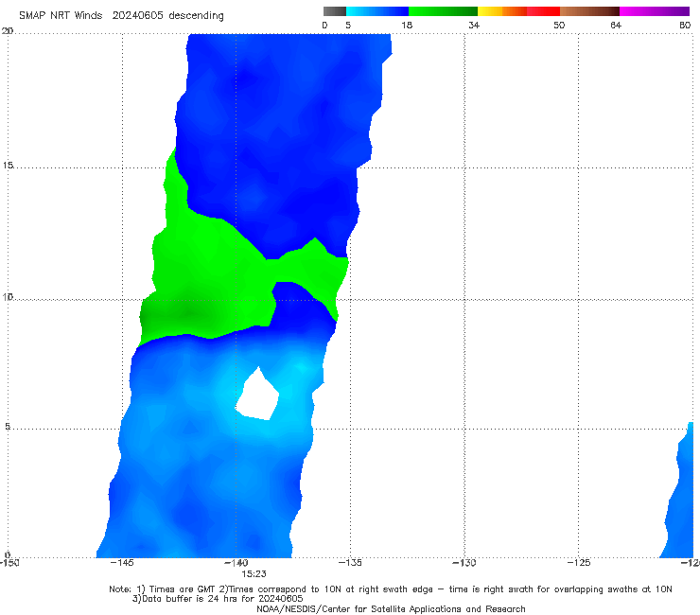Click the '10' latitude axis label

coord(8,297)
